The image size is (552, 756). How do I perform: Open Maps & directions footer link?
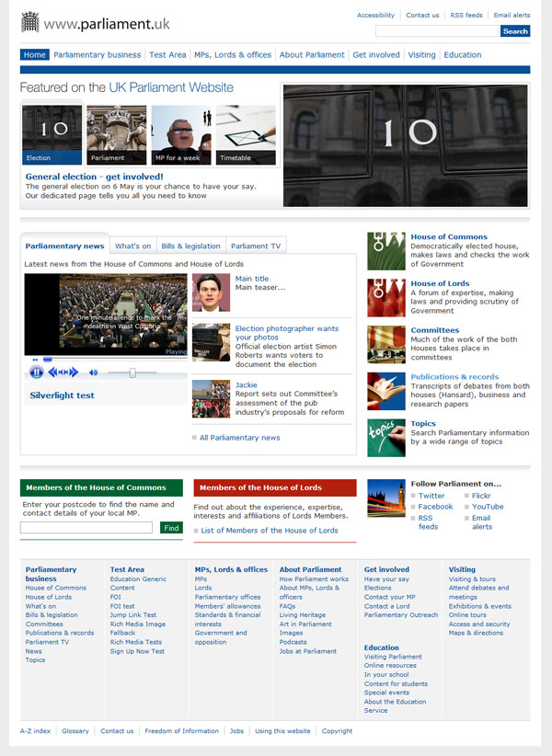(x=476, y=633)
